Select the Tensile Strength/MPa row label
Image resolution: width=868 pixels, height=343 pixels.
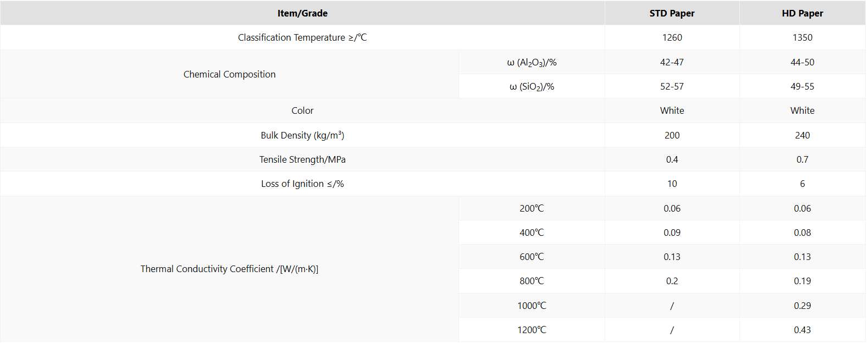[302, 159]
